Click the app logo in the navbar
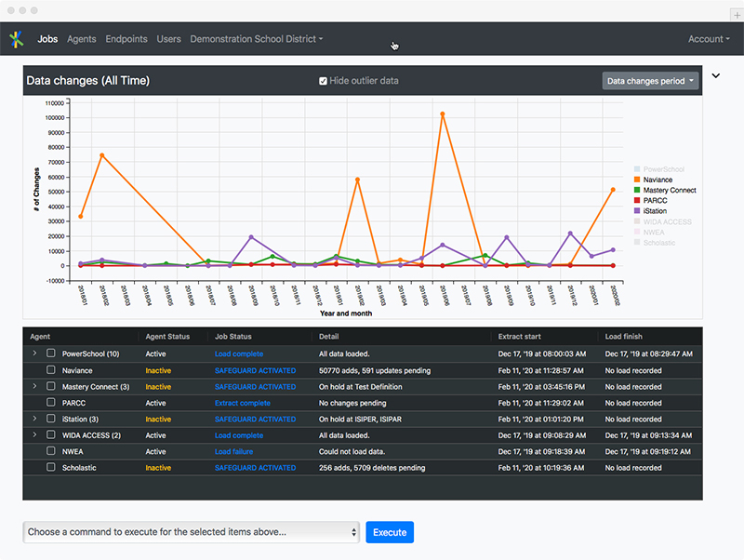The image size is (744, 560). tap(16, 39)
